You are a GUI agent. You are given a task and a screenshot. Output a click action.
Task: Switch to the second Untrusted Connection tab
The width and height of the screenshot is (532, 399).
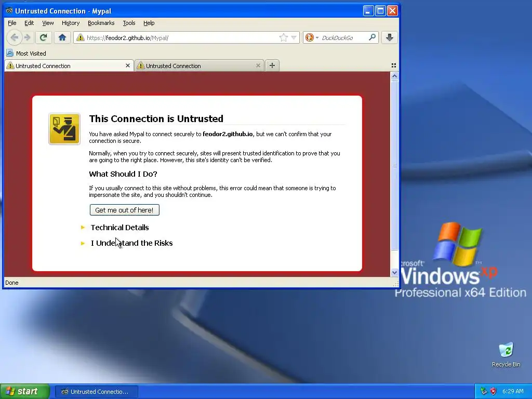pyautogui.click(x=199, y=66)
